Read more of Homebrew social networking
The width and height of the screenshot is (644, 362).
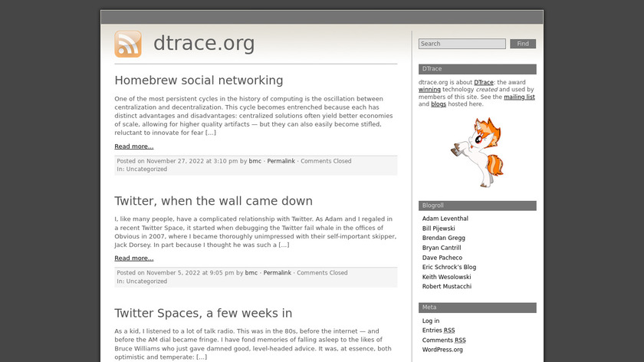pyautogui.click(x=134, y=146)
